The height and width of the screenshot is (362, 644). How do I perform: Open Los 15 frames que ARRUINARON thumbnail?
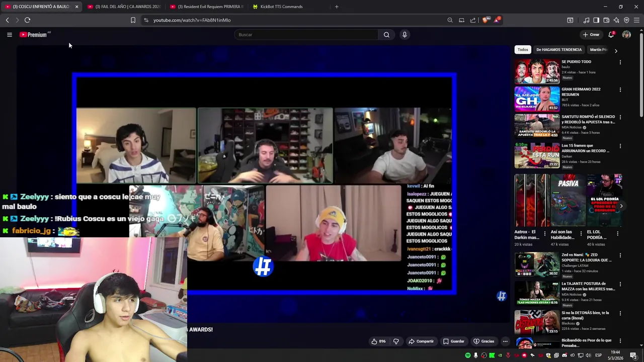tap(537, 155)
